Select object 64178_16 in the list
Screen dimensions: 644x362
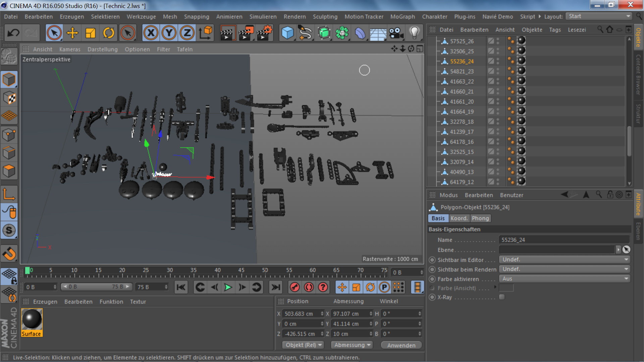click(x=462, y=142)
